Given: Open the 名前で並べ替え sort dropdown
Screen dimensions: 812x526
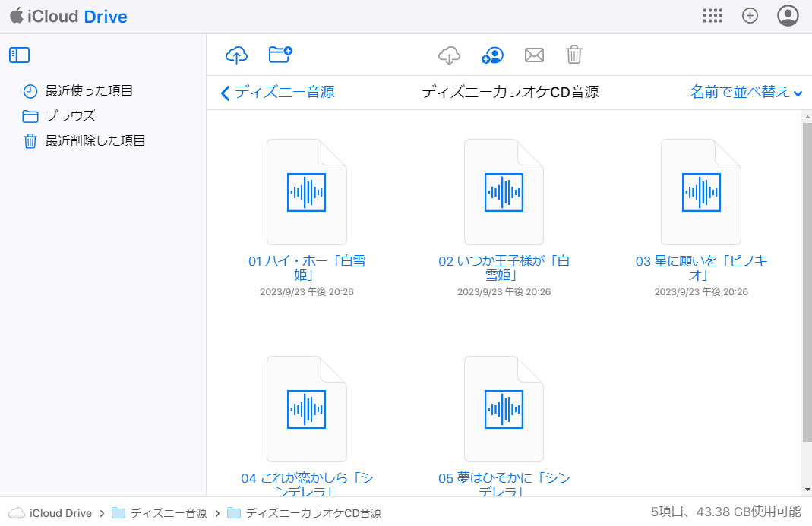Looking at the screenshot, I should point(746,92).
